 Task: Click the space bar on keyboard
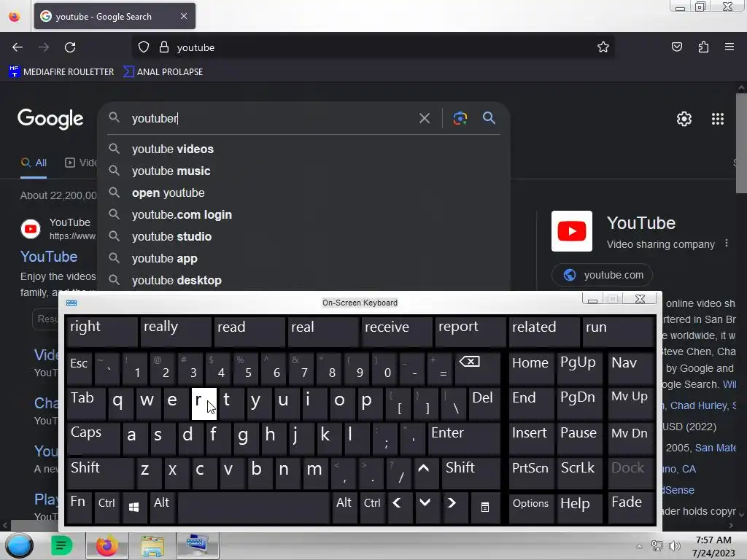253,507
